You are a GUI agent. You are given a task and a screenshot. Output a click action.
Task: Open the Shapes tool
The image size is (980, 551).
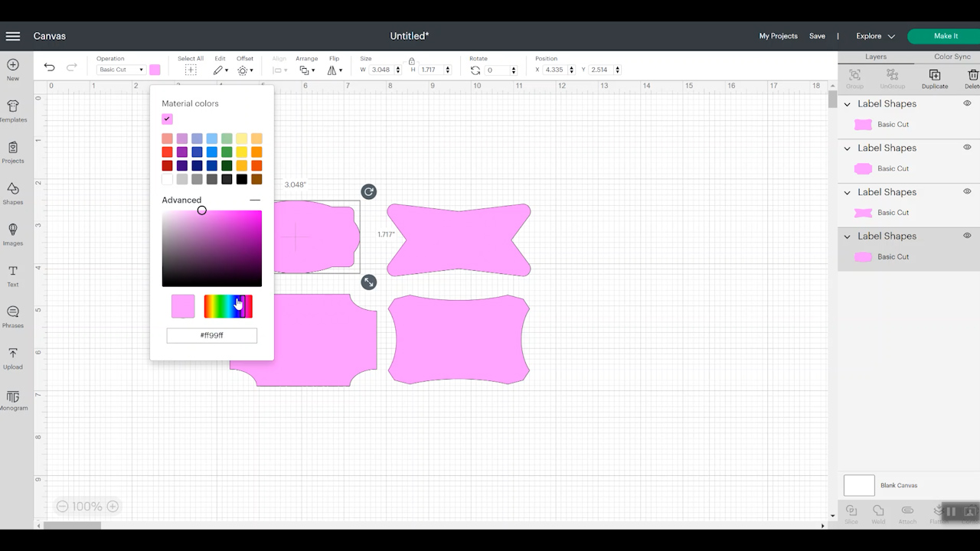(x=13, y=188)
